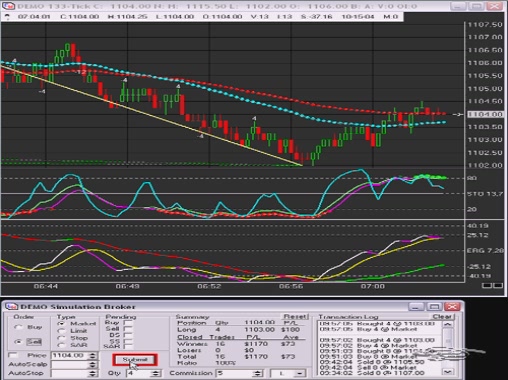The height and width of the screenshot is (380, 508).
Task: Click the Winners row in Summary
Action: point(235,344)
